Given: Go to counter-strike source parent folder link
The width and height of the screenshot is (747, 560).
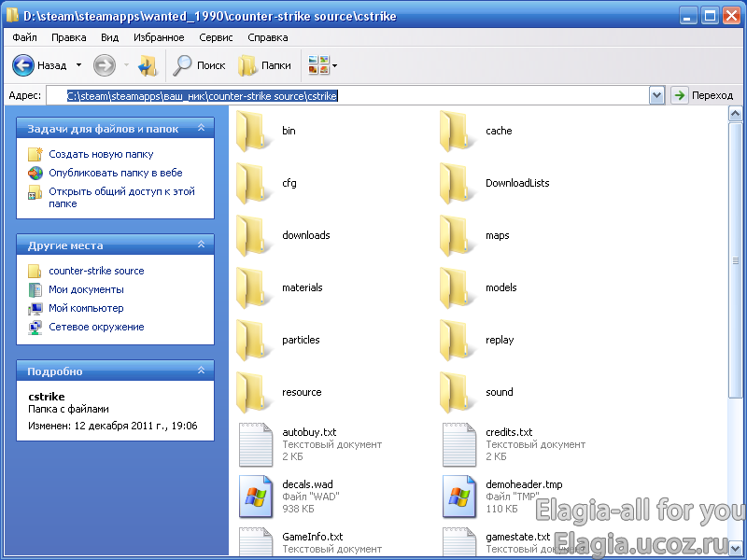Looking at the screenshot, I should point(96,271).
